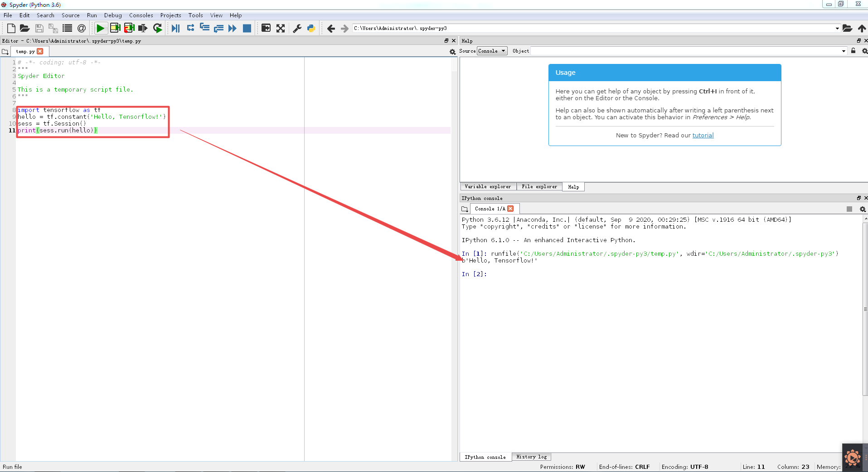This screenshot has height=472, width=868.
Task: Re-run last script
Action: [x=157, y=28]
